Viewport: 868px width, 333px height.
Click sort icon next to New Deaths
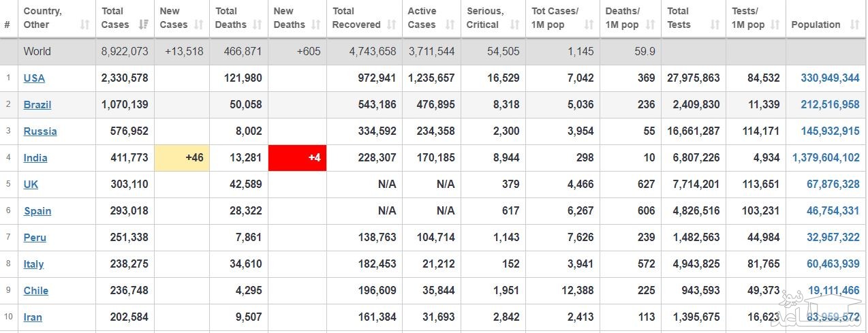[x=316, y=25]
